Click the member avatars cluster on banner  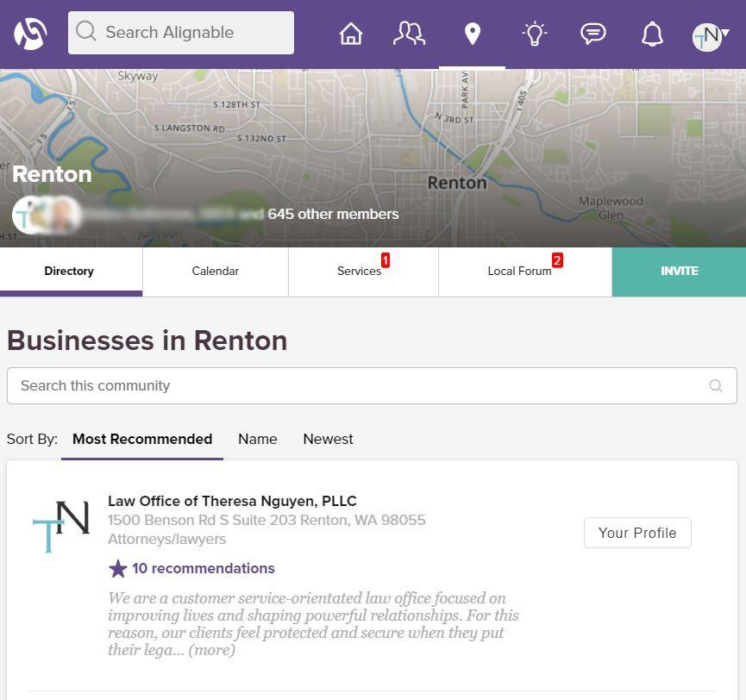[47, 215]
